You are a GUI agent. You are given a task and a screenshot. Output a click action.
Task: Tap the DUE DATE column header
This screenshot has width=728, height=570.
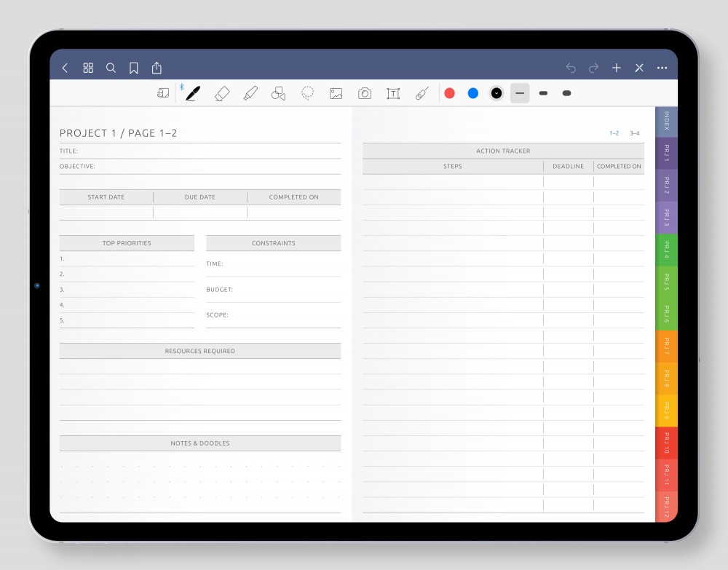200,197
